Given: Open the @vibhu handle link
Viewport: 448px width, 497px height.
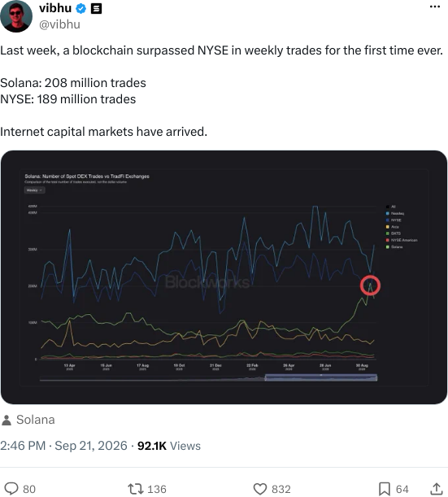Looking at the screenshot, I should pyautogui.click(x=59, y=24).
